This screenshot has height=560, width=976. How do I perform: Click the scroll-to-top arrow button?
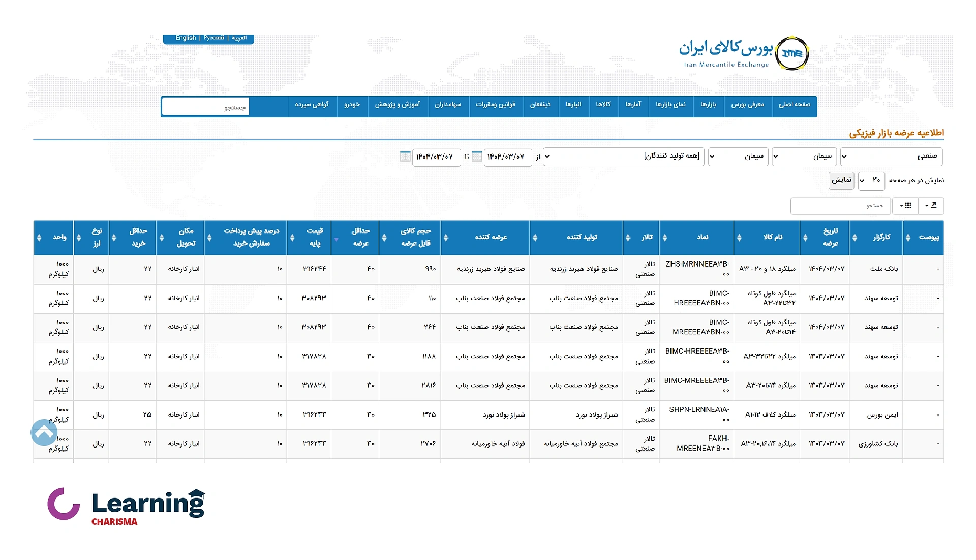point(44,432)
